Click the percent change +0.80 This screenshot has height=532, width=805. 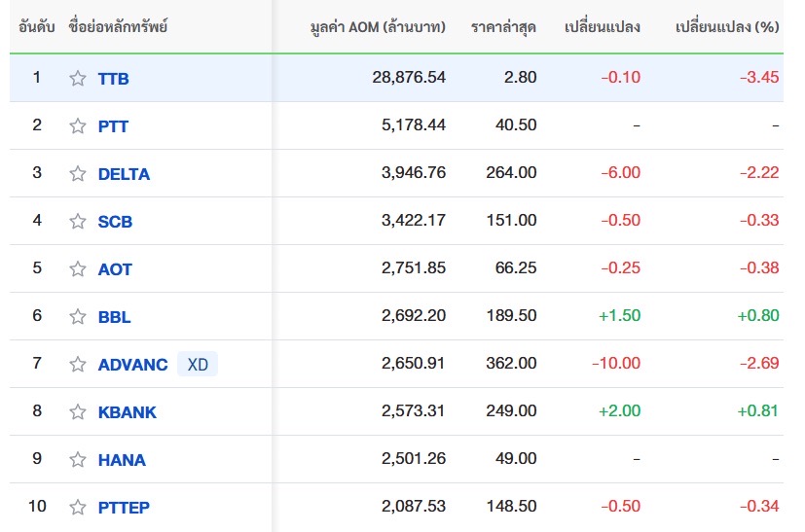[758, 315]
